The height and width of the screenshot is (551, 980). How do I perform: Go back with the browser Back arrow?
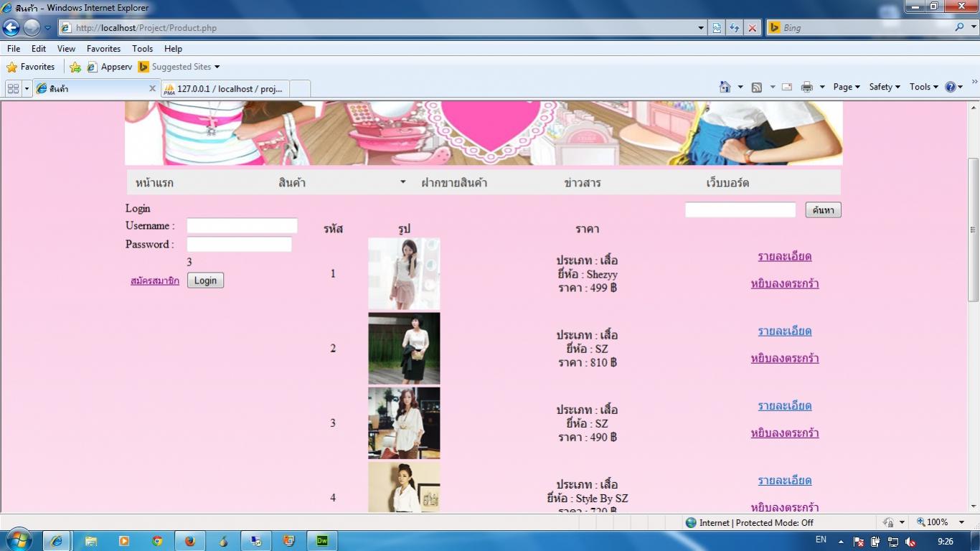[11, 28]
